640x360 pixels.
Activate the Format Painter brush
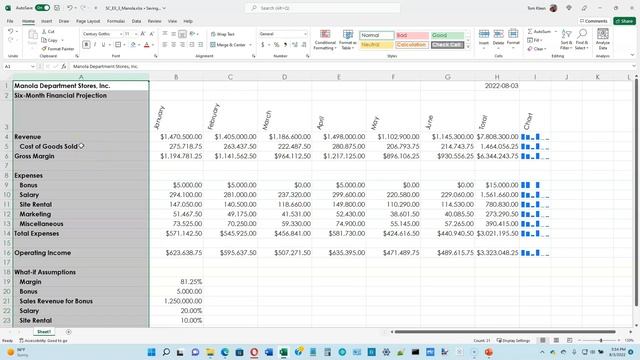[x=44, y=49]
